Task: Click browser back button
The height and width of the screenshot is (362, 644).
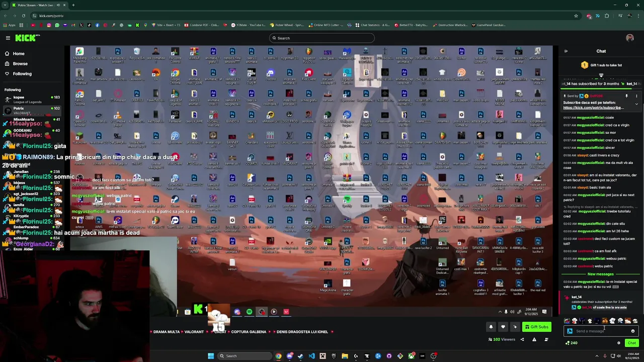Action: point(7,16)
